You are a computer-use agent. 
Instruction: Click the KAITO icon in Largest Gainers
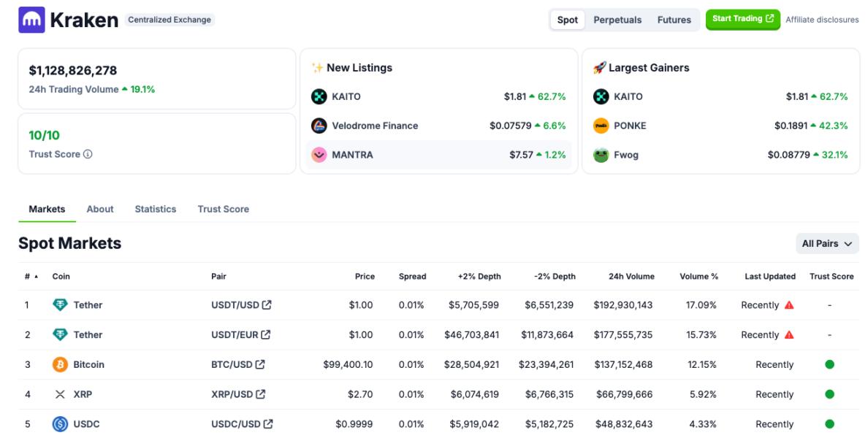tap(601, 96)
